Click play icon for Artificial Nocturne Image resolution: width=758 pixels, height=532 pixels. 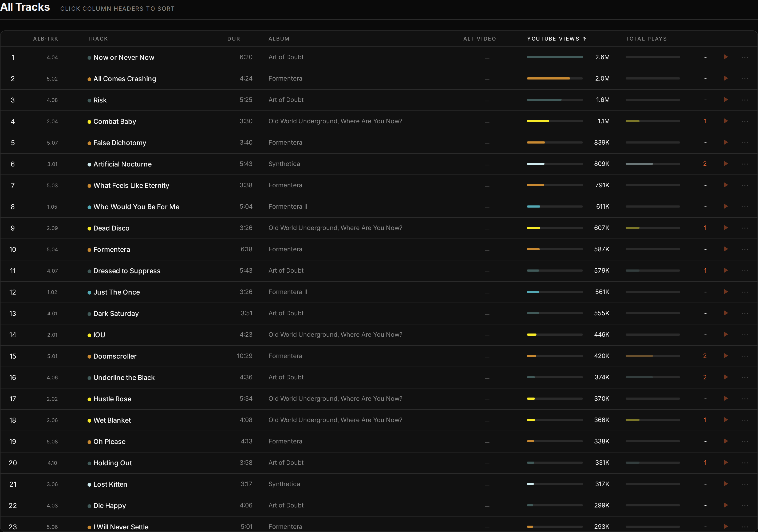[x=726, y=164]
